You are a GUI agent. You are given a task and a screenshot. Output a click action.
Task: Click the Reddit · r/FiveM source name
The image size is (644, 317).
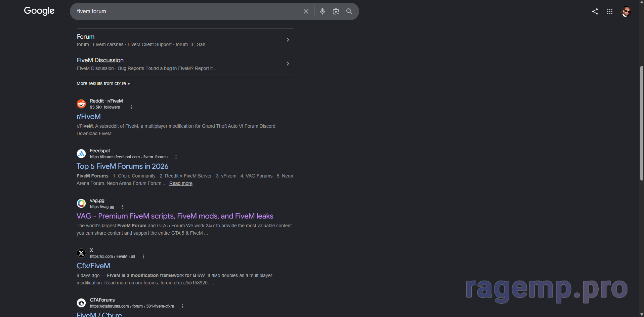click(x=106, y=101)
